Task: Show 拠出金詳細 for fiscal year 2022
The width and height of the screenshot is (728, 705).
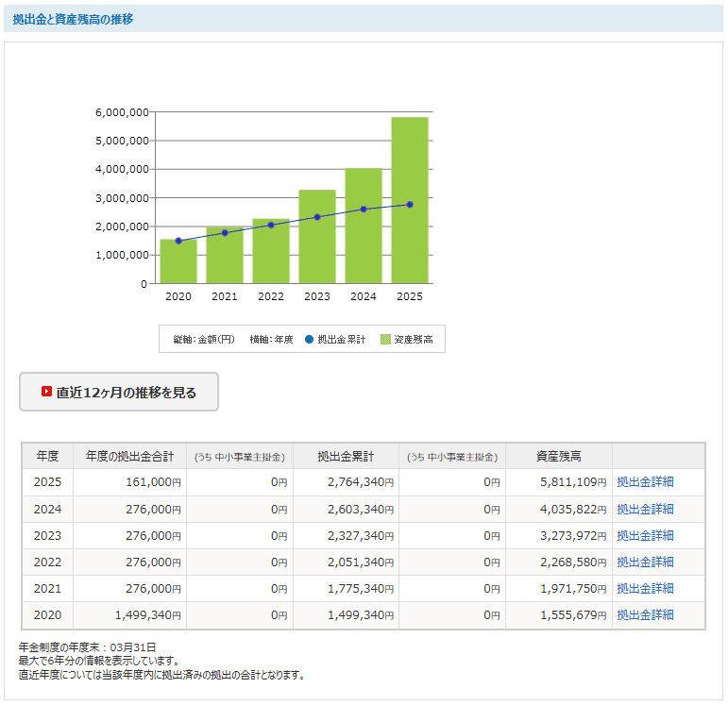Action: 645,562
